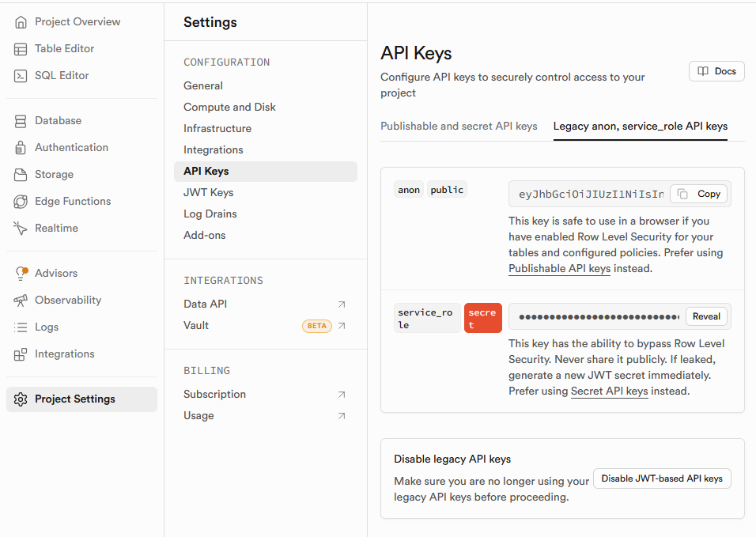Go to Infrastructure settings

217,129
